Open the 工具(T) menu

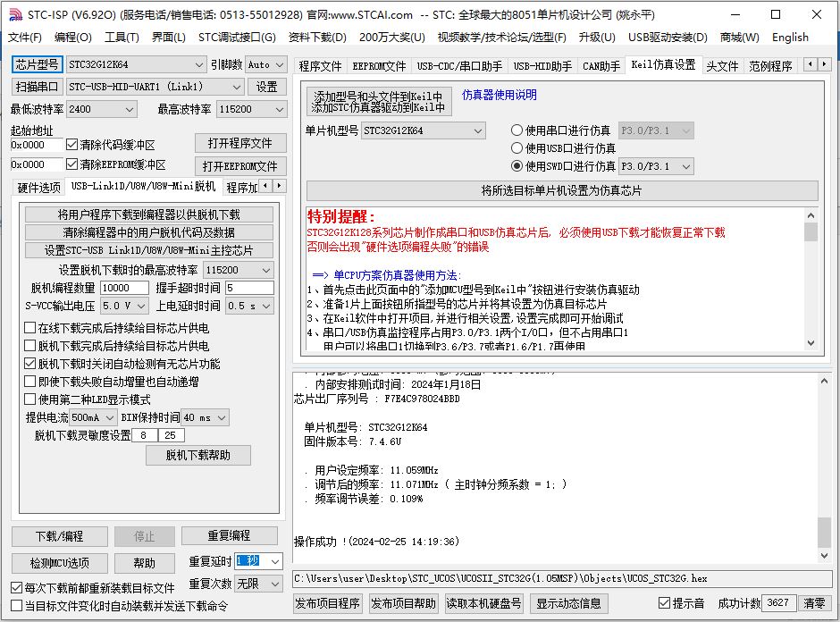coord(122,38)
